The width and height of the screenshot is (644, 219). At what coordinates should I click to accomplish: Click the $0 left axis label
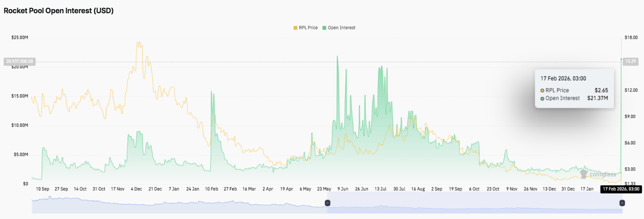[25, 184]
